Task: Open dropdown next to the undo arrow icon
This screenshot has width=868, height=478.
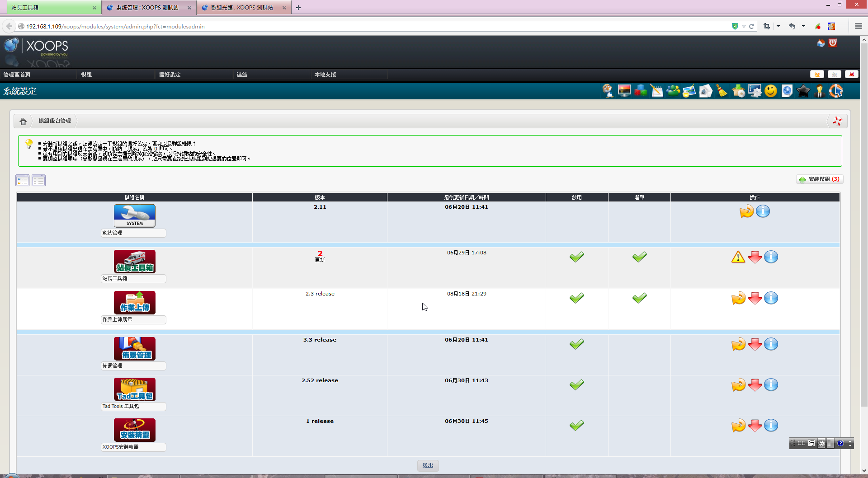Action: pos(803,26)
